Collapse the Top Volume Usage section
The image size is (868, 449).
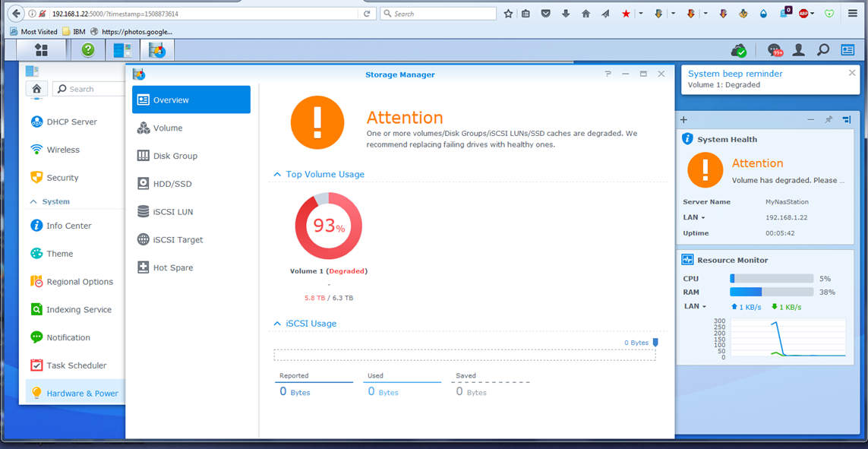tap(277, 175)
